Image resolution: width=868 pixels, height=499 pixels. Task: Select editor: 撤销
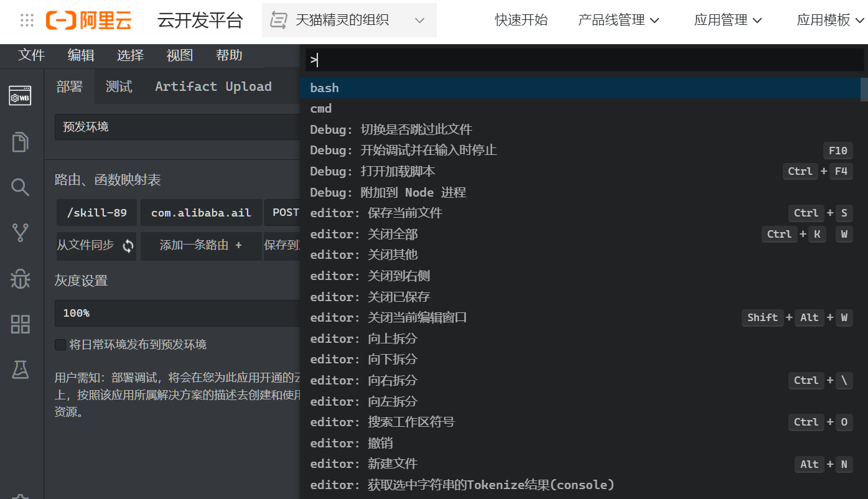(x=580, y=444)
